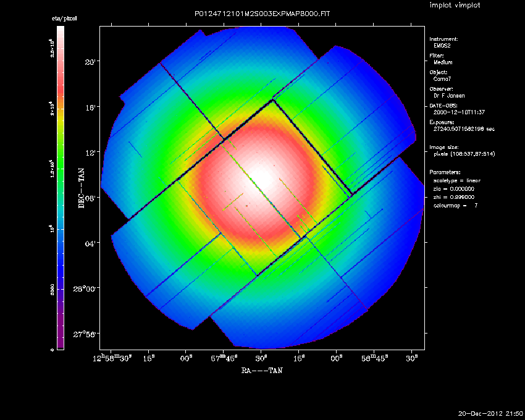Click the RA---TAN axis label

coord(262,371)
